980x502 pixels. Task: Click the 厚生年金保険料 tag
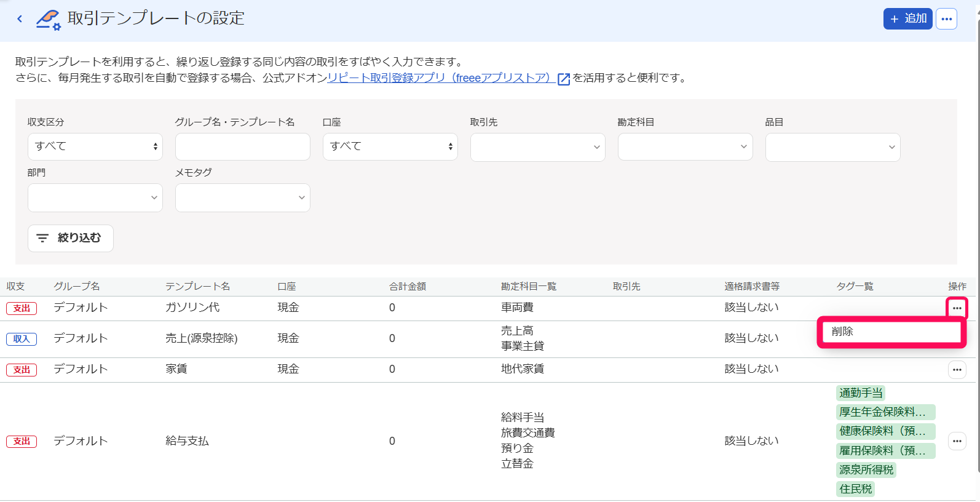885,412
